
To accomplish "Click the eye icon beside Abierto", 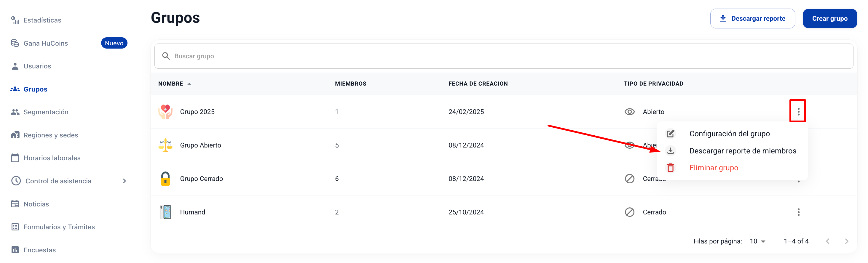I will 629,112.
